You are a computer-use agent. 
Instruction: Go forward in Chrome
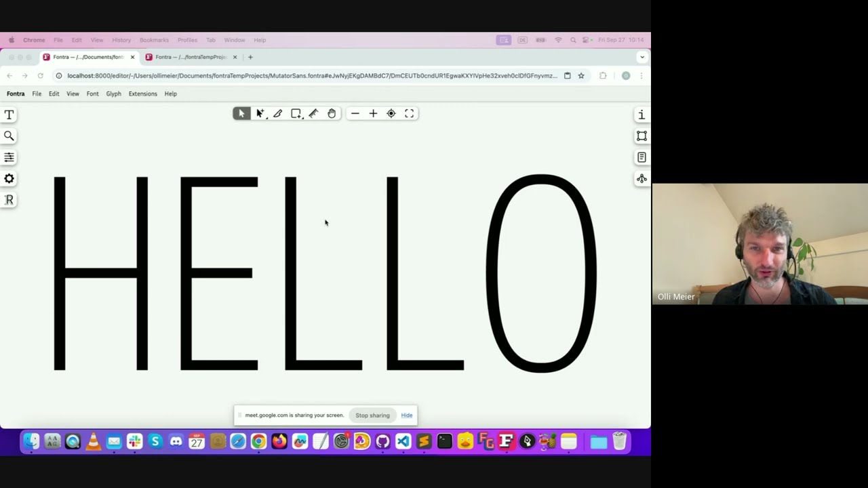(25, 76)
